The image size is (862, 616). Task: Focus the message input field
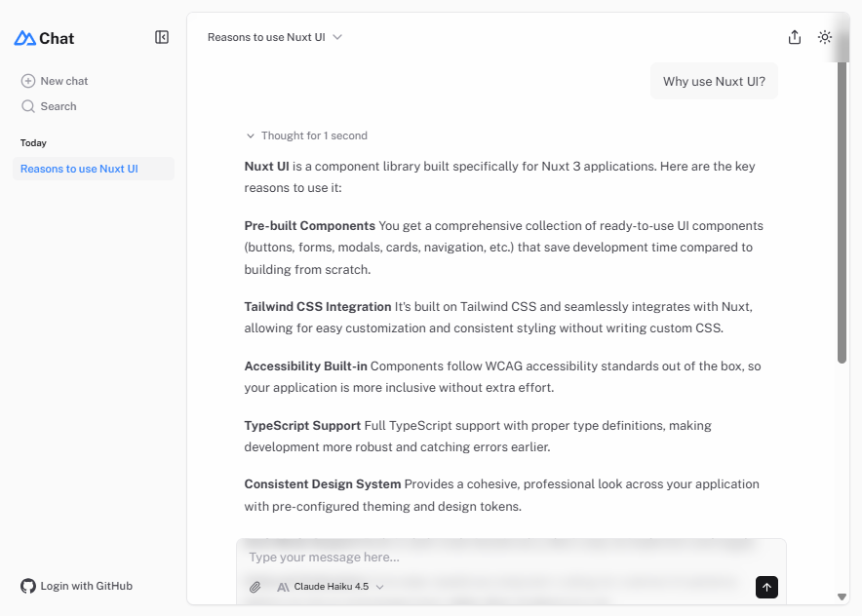click(x=511, y=558)
